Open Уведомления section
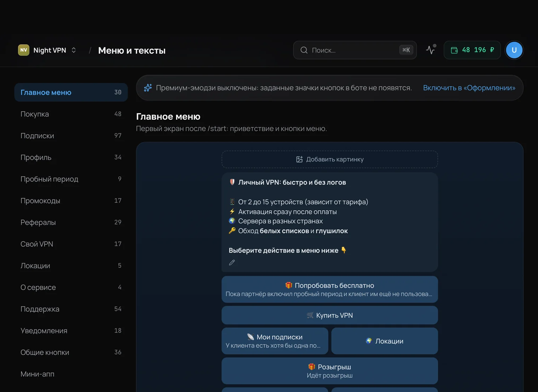 [71, 331]
